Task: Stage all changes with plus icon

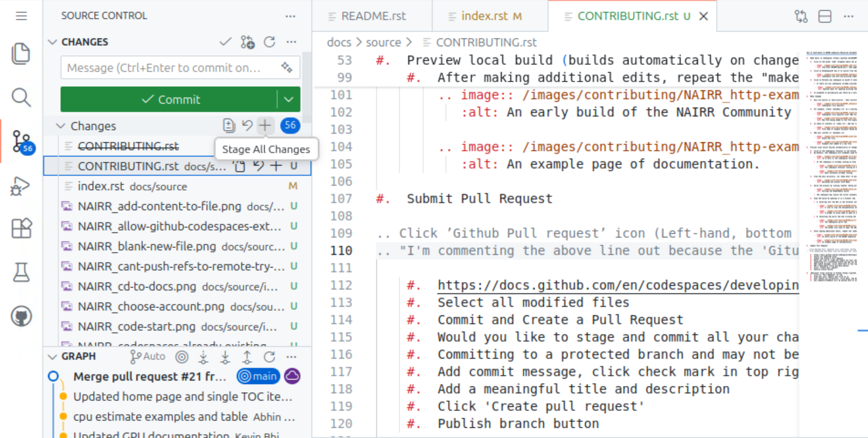Action: (x=265, y=125)
